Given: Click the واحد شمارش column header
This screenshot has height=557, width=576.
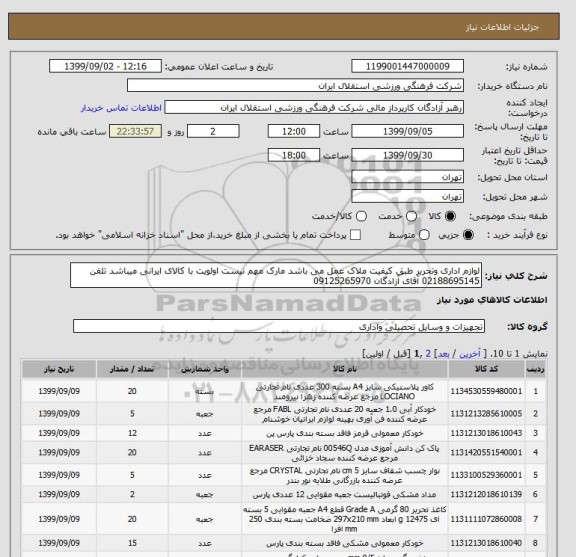Looking at the screenshot, I should [x=205, y=369].
